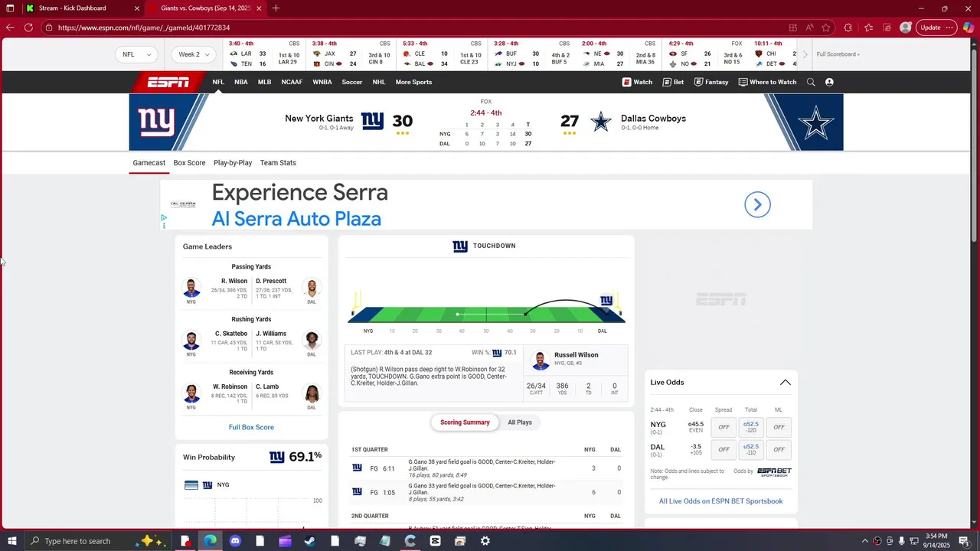This screenshot has width=980, height=551.
Task: Reload the page
Action: pos(28,28)
